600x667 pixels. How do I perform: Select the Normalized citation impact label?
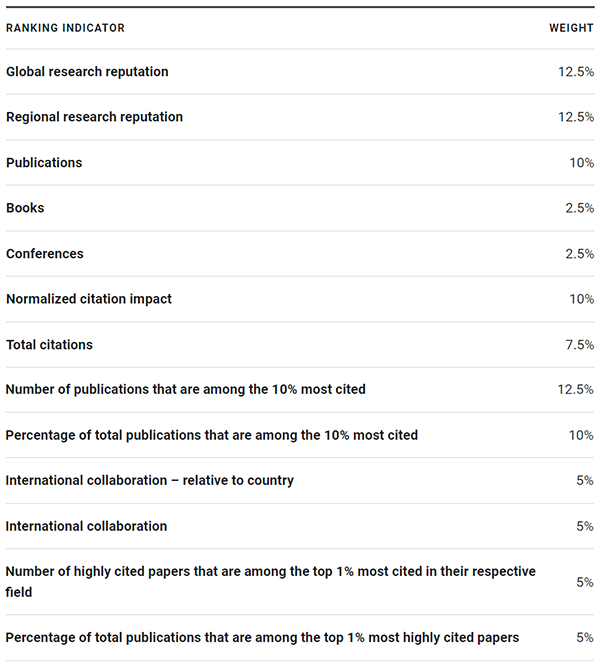(89, 299)
